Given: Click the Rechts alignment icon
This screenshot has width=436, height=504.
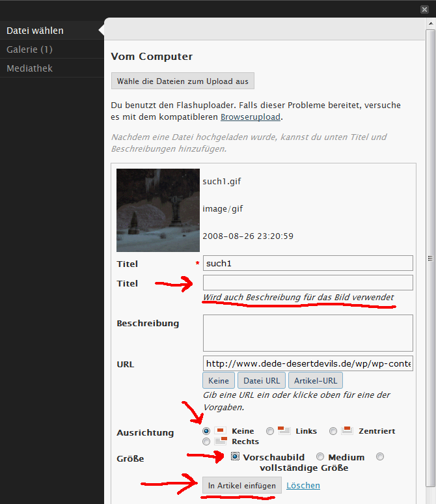Looking at the screenshot, I should pos(219,441).
